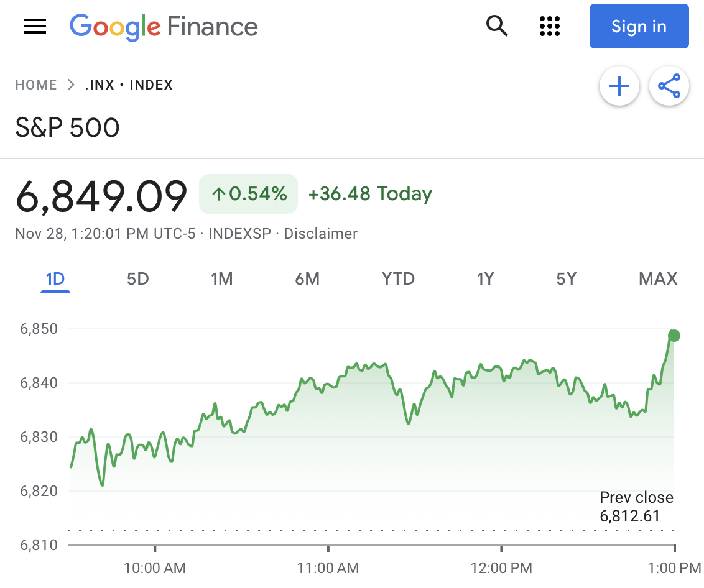Select the 6M range tab
Viewport: 704px width, 588px height.
(307, 279)
